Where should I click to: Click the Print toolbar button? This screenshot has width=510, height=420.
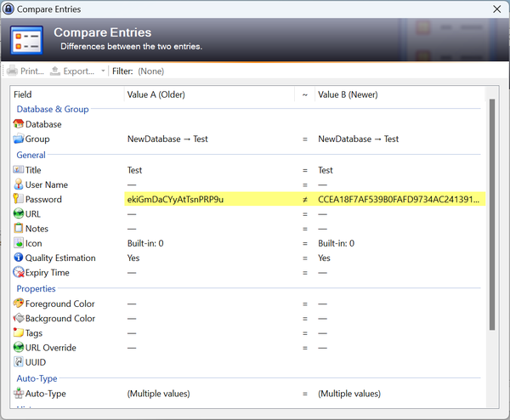pos(25,71)
